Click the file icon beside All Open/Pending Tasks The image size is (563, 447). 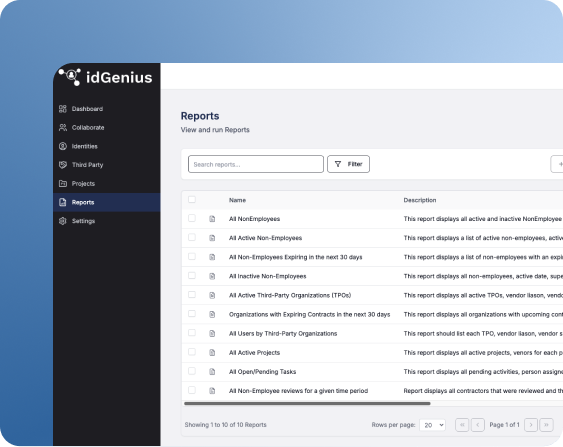click(x=212, y=372)
